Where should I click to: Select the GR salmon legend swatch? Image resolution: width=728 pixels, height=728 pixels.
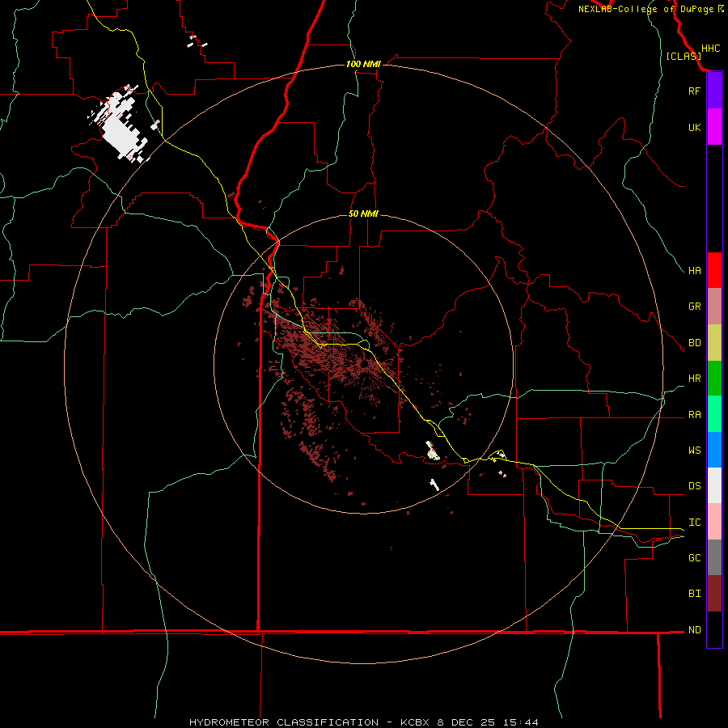(x=714, y=307)
